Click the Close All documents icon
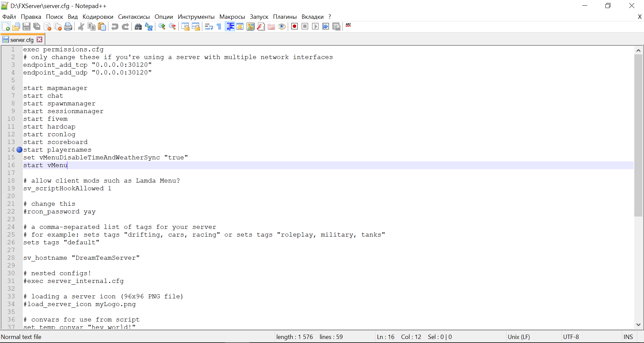The height and width of the screenshot is (343, 644). click(x=58, y=27)
